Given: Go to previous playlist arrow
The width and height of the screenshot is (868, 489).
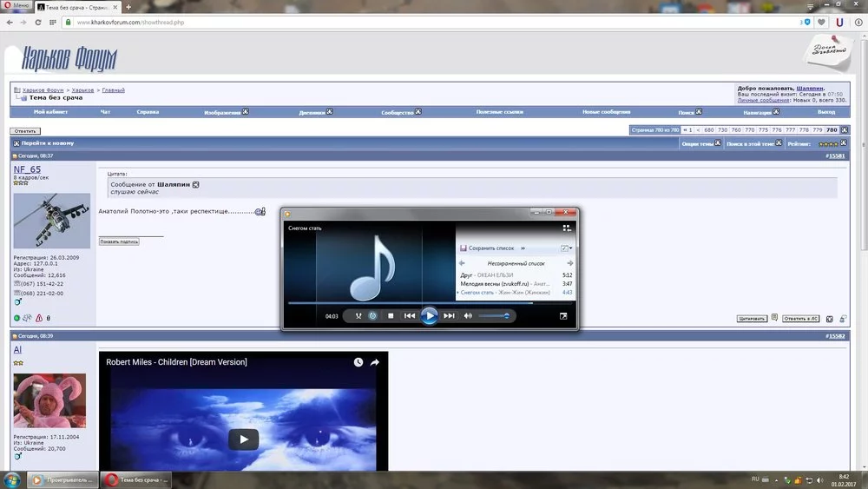Looking at the screenshot, I should [462, 263].
